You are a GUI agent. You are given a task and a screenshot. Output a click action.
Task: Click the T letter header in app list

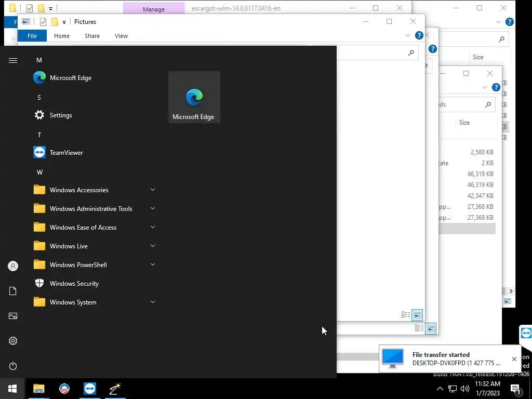(39, 135)
